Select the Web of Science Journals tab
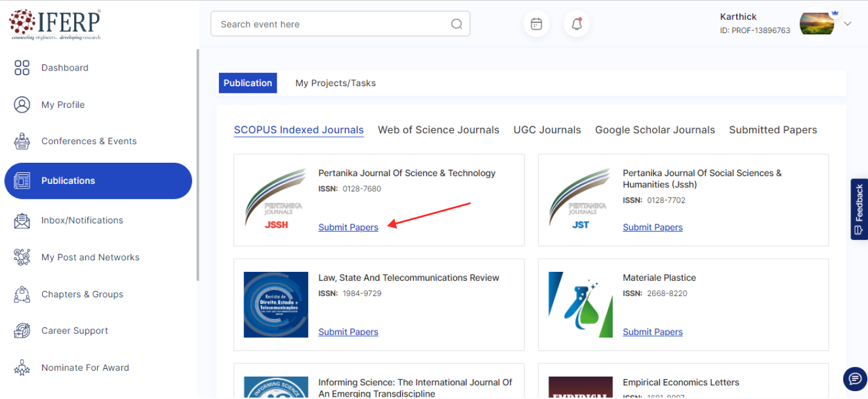This screenshot has height=399, width=868. (x=438, y=130)
